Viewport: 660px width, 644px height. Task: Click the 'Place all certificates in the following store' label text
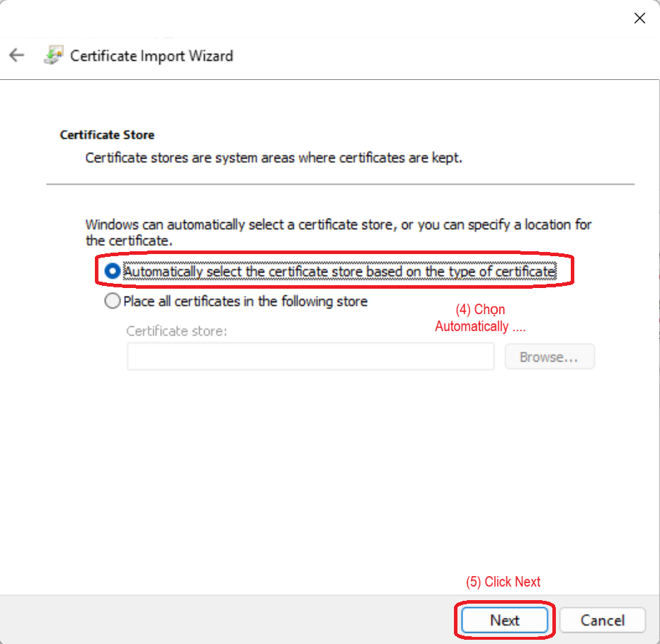pos(245,301)
